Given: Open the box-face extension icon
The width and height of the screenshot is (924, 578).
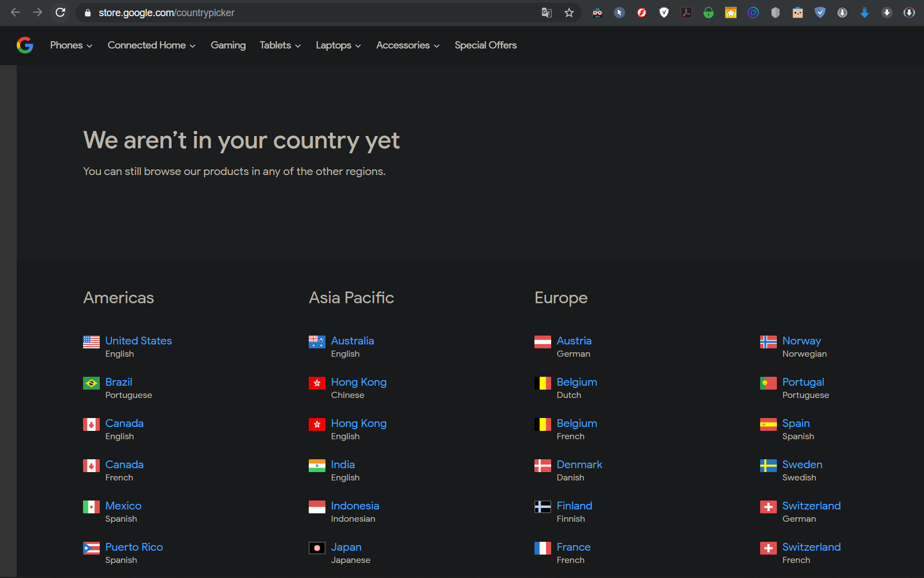Looking at the screenshot, I should pyautogui.click(x=797, y=13).
